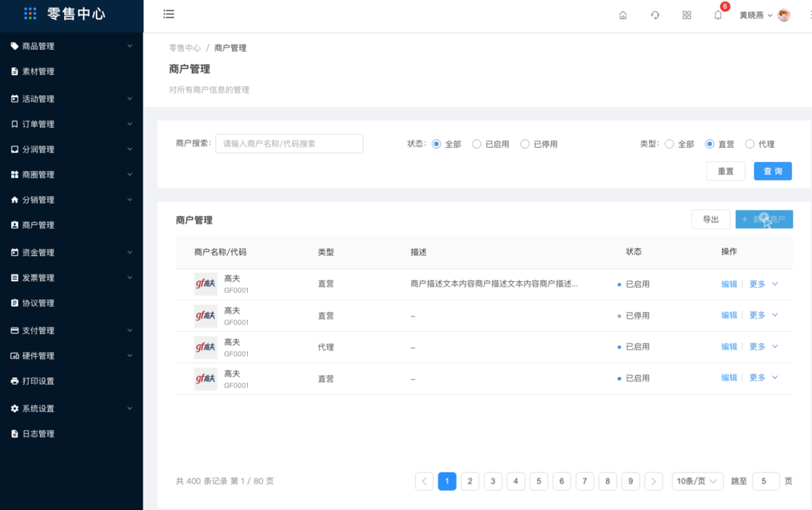Click the 硬件管理 device icon
The width and height of the screenshot is (812, 510).
click(x=15, y=355)
